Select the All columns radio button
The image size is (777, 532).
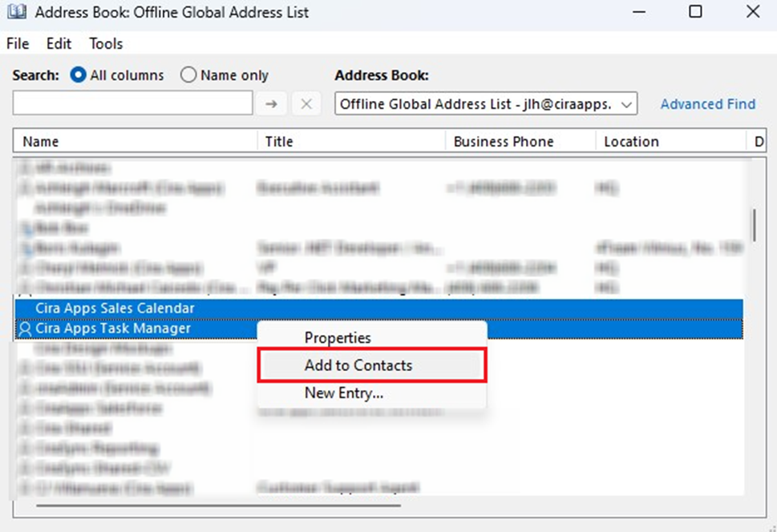click(78, 75)
